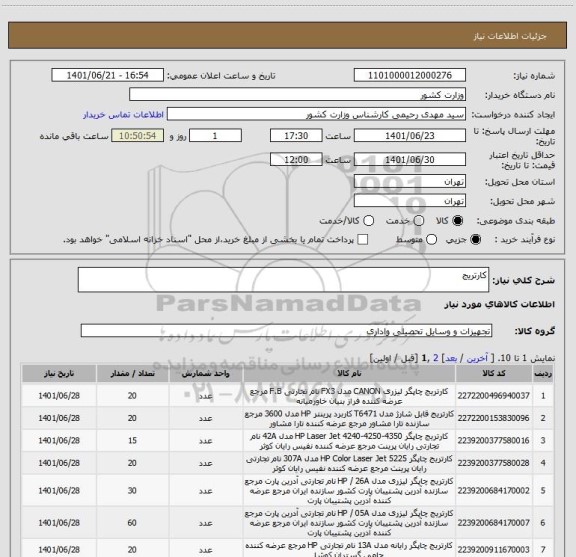The height and width of the screenshot is (557, 576).
Task: Click the HP 05A laser cartridge description
Action: (x=349, y=522)
